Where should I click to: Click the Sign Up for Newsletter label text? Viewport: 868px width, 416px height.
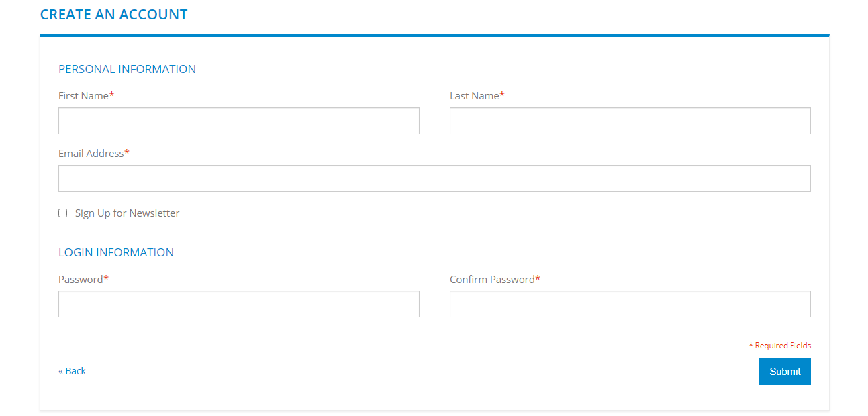(x=127, y=213)
